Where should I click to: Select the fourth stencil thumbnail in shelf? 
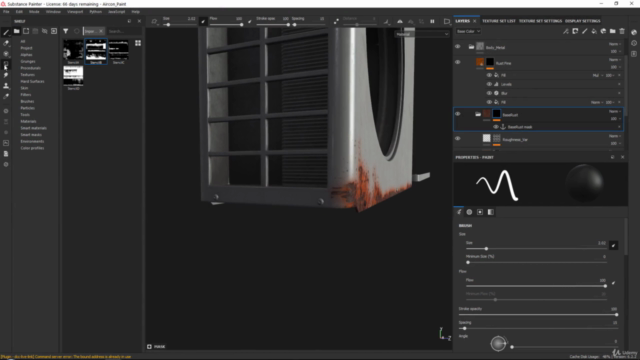(73, 76)
